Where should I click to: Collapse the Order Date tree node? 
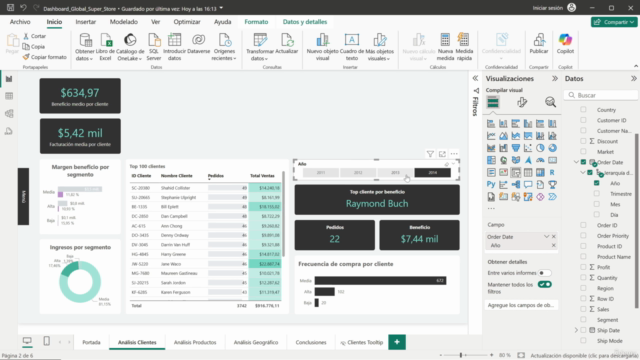(x=576, y=162)
